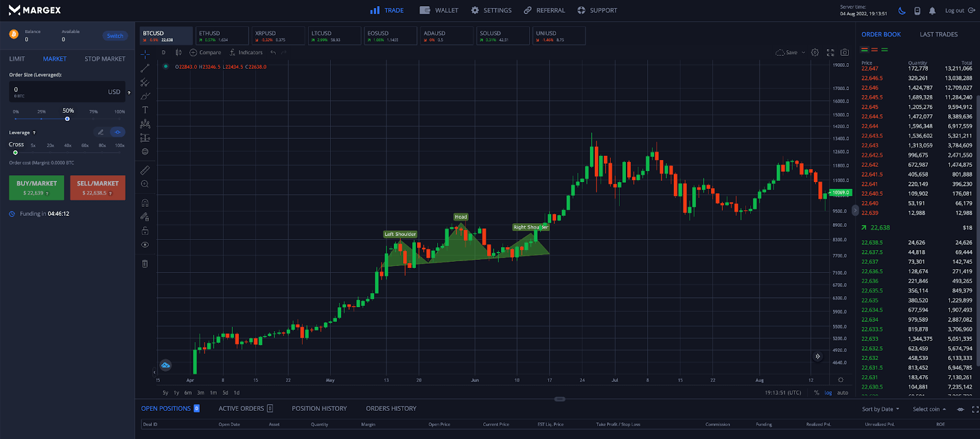Open the Save layout dropdown arrow
This screenshot has width=980, height=439.
[x=804, y=53]
